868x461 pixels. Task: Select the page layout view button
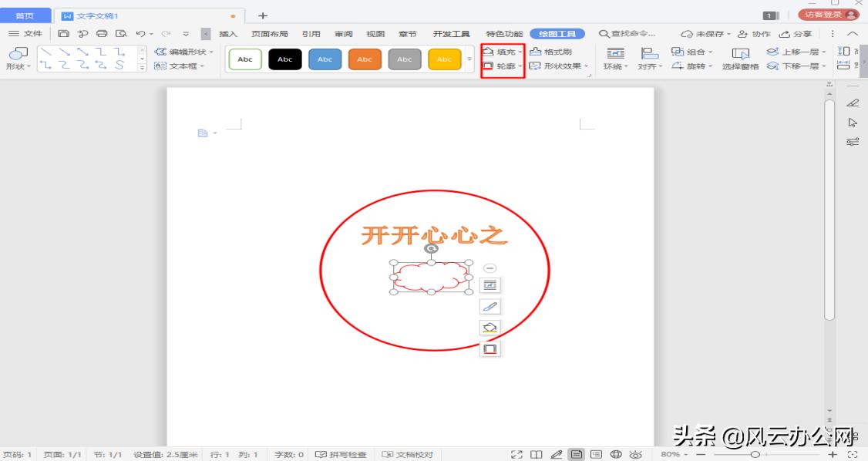pyautogui.click(x=577, y=454)
